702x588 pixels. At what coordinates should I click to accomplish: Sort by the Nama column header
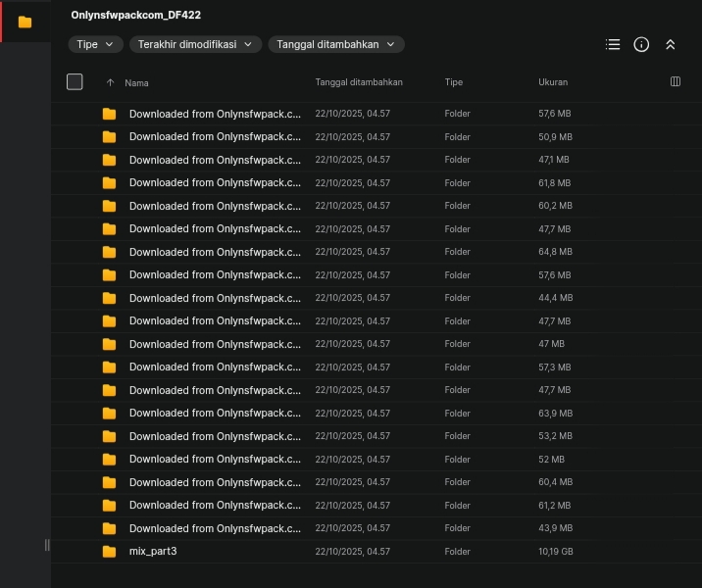136,82
